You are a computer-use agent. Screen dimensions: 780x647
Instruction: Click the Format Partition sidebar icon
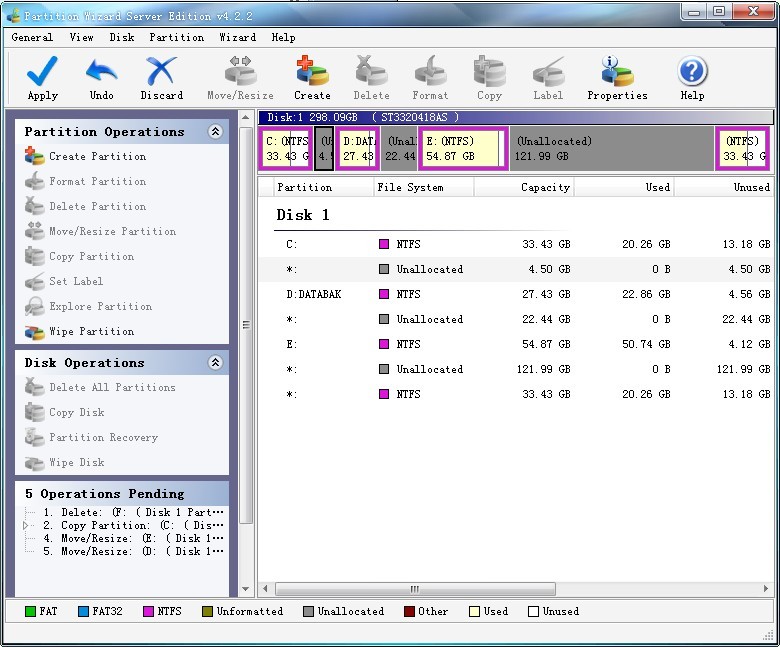click(34, 181)
